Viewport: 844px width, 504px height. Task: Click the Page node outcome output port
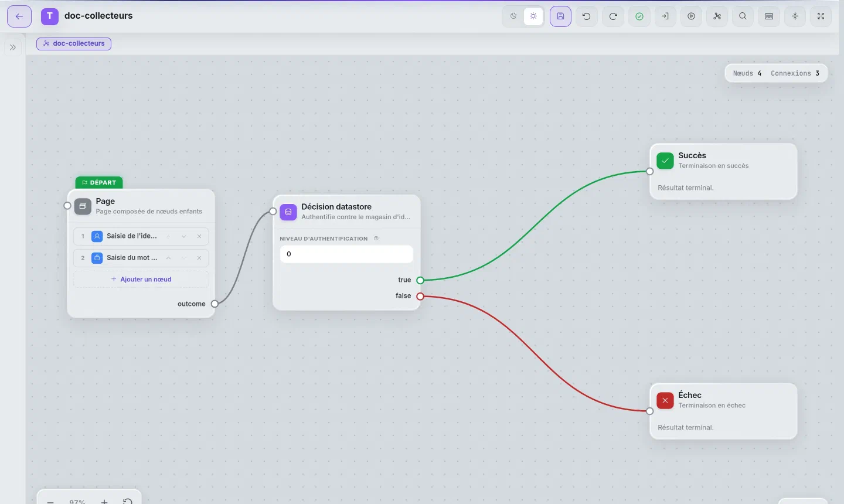pyautogui.click(x=215, y=304)
